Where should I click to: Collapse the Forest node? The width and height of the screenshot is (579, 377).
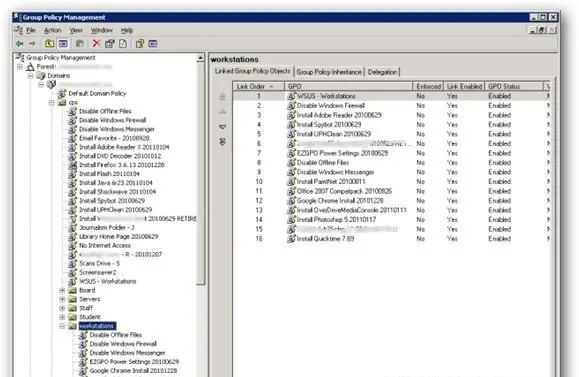[20, 66]
